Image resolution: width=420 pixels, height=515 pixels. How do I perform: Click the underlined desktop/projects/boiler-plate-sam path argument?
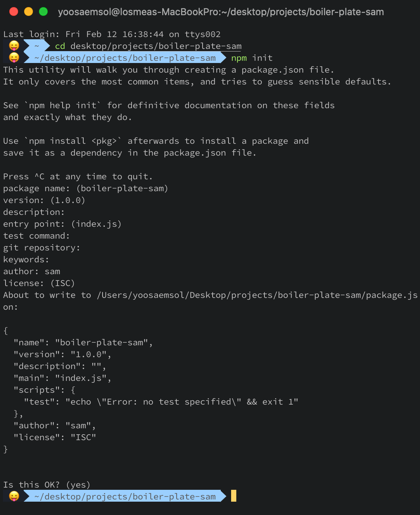tap(156, 46)
